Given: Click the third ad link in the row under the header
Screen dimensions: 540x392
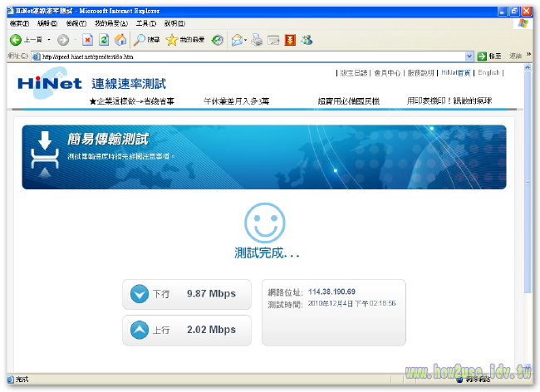Looking at the screenshot, I should coord(349,101).
